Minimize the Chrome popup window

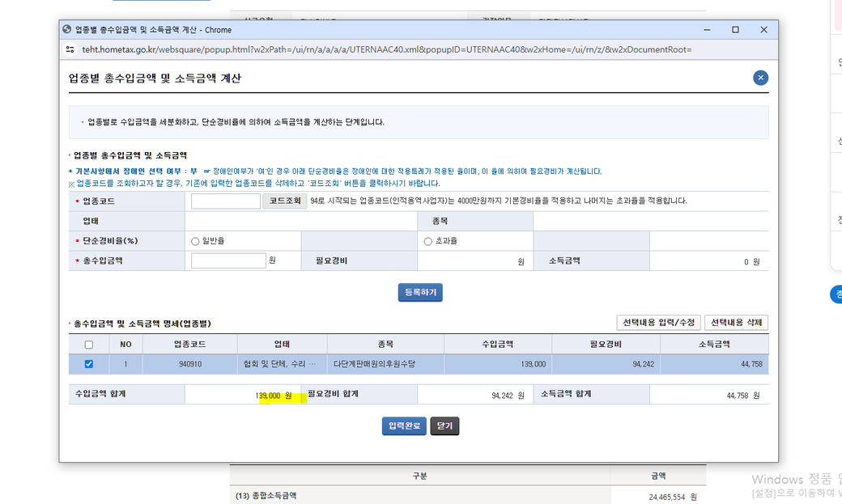[x=707, y=30]
